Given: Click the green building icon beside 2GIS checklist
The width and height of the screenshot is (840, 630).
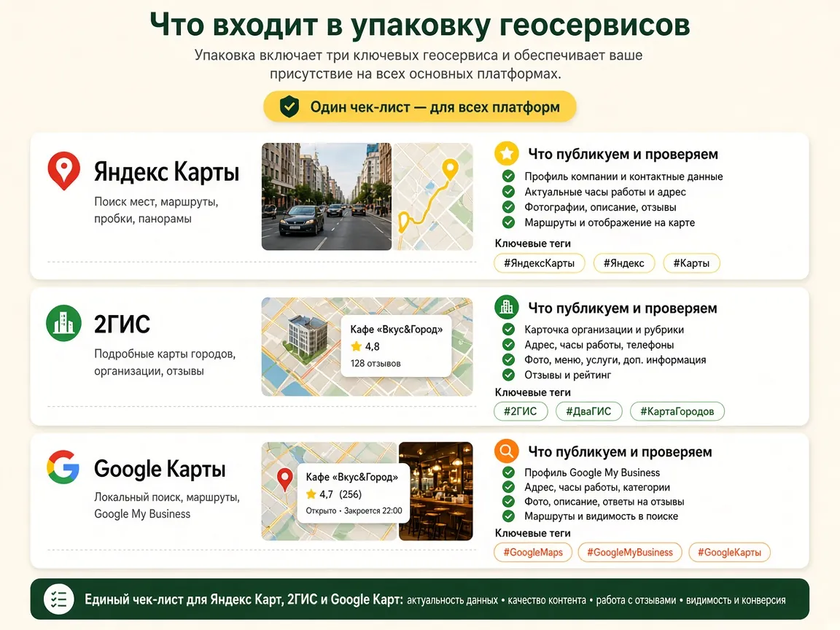Looking at the screenshot, I should pos(506,308).
